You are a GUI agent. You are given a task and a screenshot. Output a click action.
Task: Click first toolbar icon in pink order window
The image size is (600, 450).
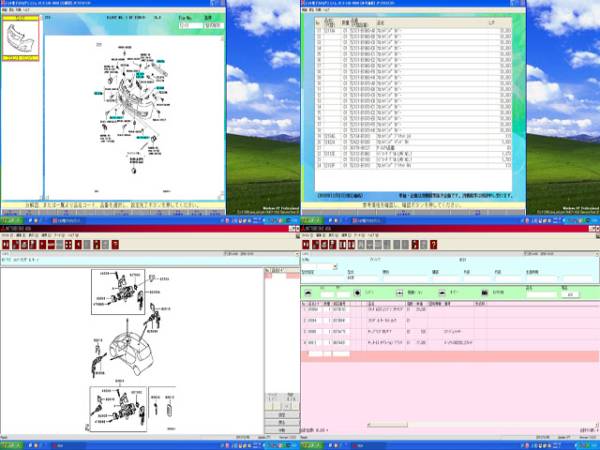305,244
